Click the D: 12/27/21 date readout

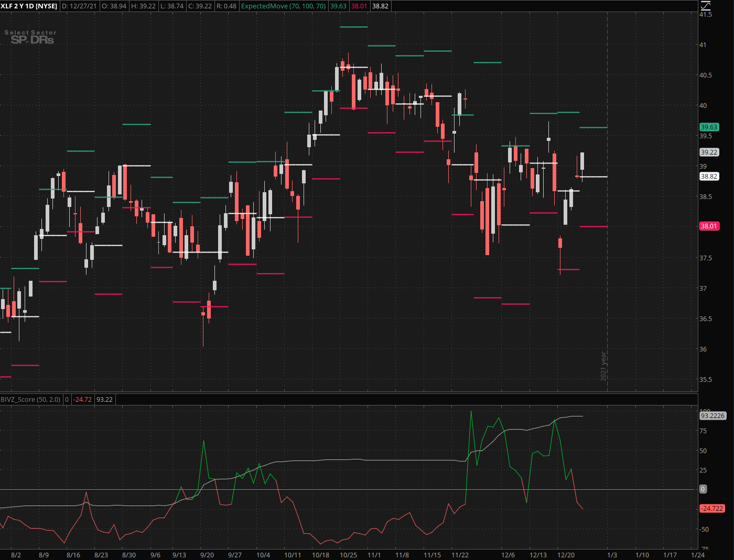coord(79,6)
